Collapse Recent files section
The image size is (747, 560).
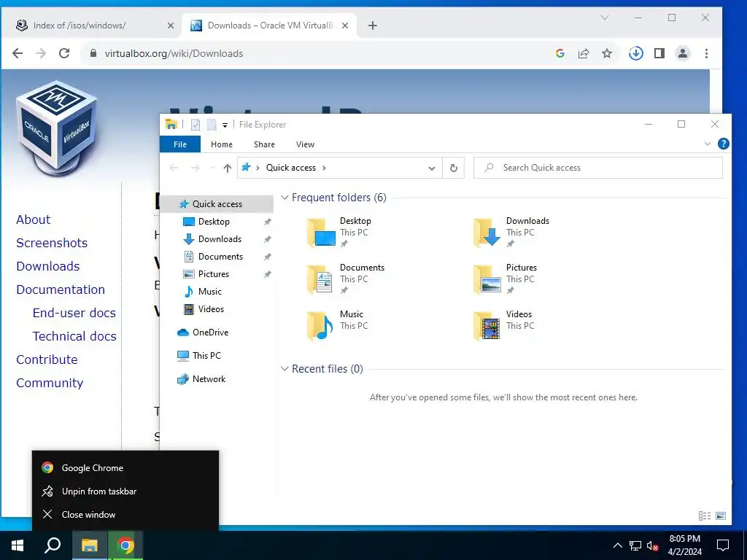285,368
